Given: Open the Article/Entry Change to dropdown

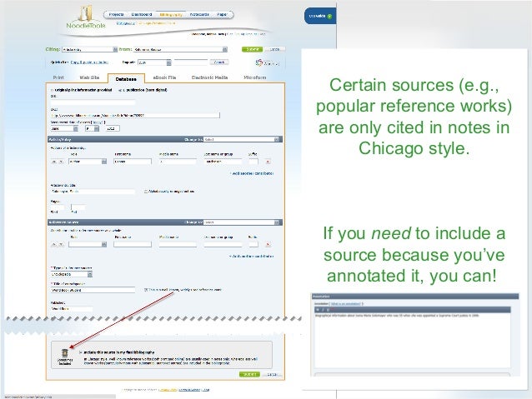Looking at the screenshot, I should [x=241, y=139].
